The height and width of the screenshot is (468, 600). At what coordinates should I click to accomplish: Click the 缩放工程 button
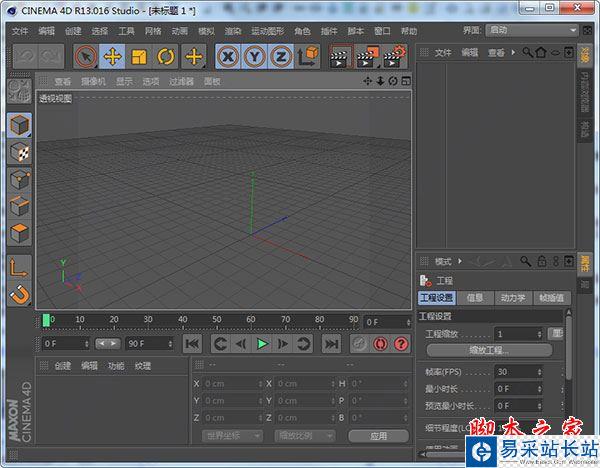click(489, 350)
